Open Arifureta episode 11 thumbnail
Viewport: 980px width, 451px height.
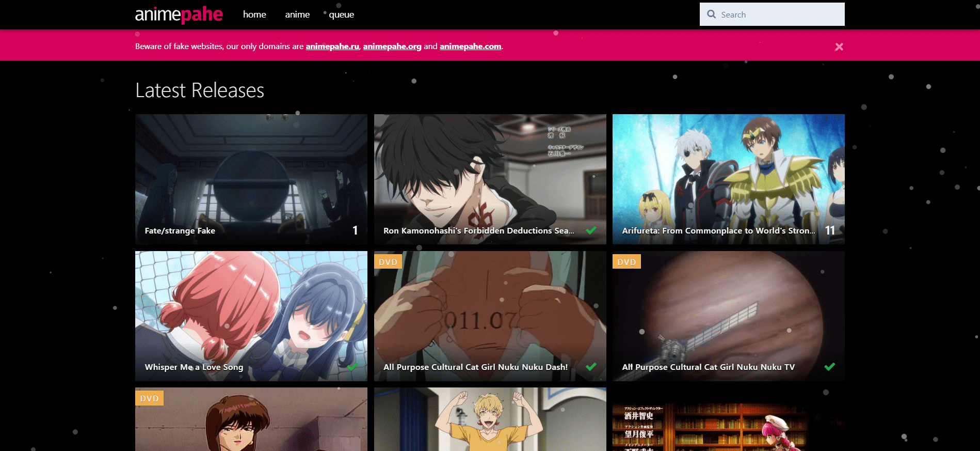click(728, 176)
